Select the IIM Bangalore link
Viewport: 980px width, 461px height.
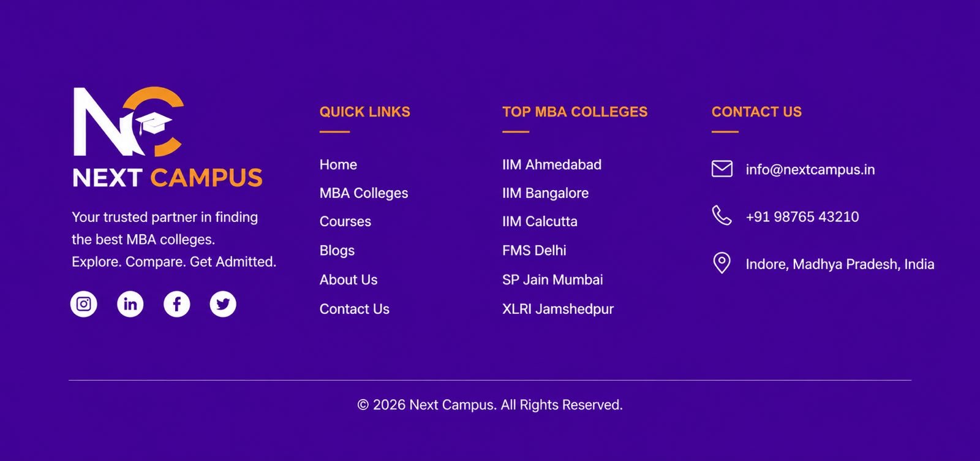coord(545,193)
